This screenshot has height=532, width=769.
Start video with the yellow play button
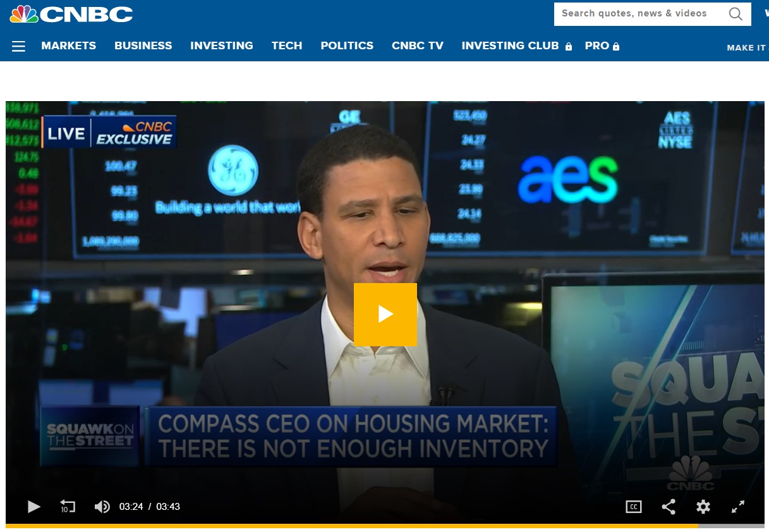(x=385, y=314)
